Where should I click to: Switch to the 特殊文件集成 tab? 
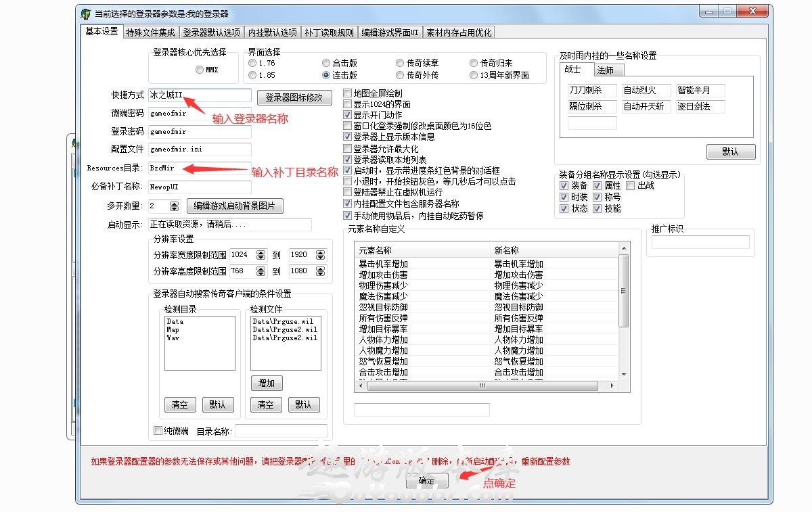click(150, 32)
